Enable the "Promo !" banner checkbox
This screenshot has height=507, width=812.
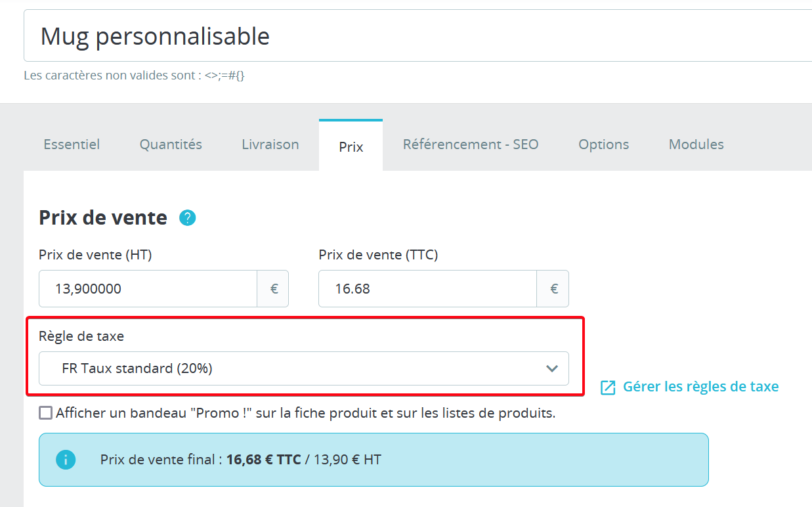point(45,413)
